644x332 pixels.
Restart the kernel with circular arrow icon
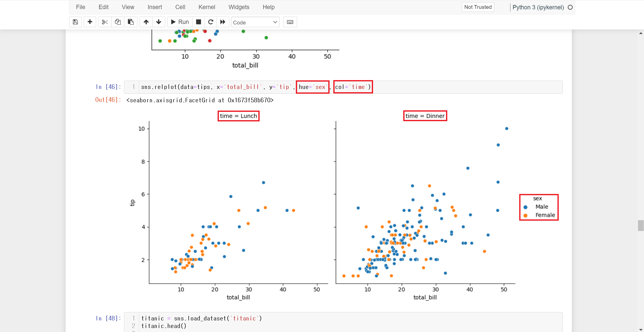(211, 22)
